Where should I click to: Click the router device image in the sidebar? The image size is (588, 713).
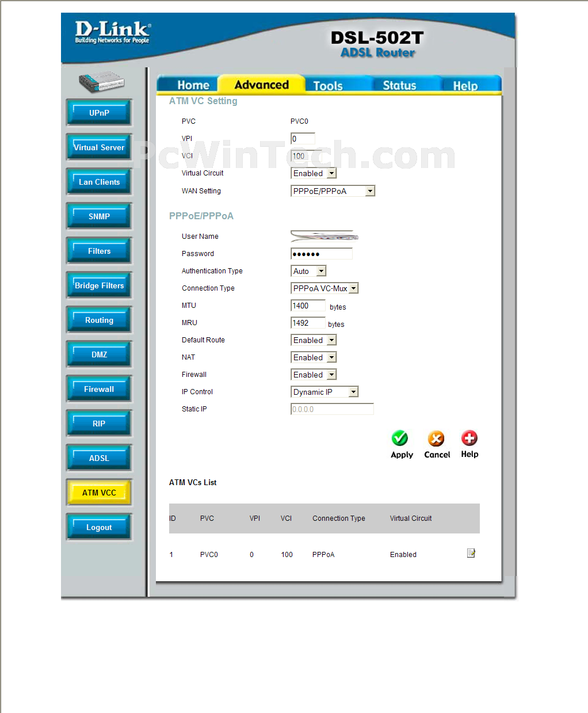click(x=102, y=82)
